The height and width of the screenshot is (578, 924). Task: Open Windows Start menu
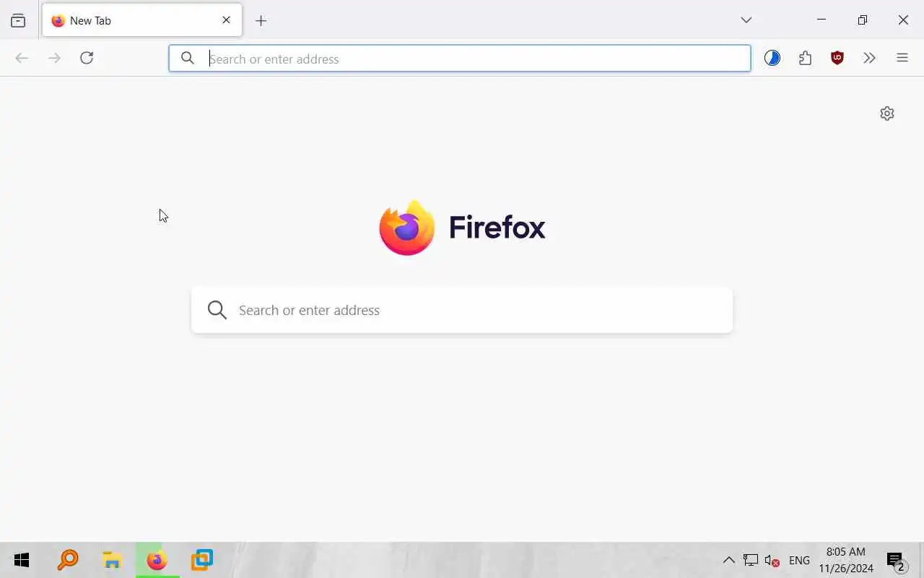22,560
